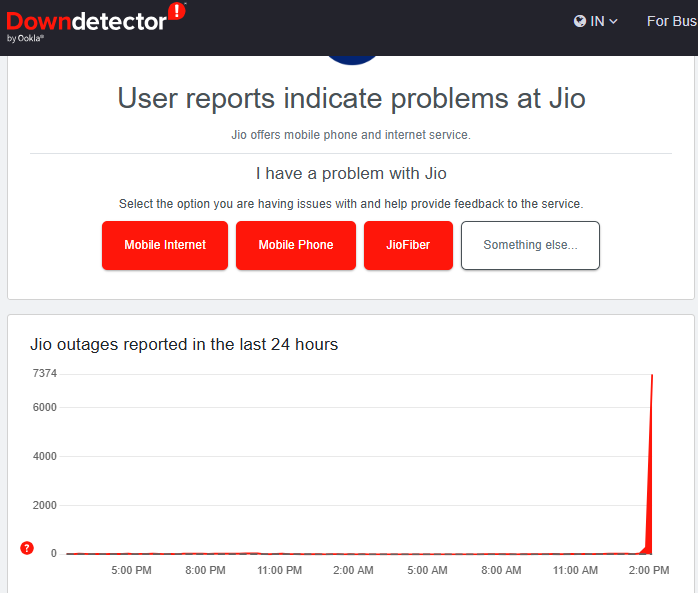Screen dimensions: 698x593
Task: Click the 11:00 PM time axis label
Action: (279, 570)
